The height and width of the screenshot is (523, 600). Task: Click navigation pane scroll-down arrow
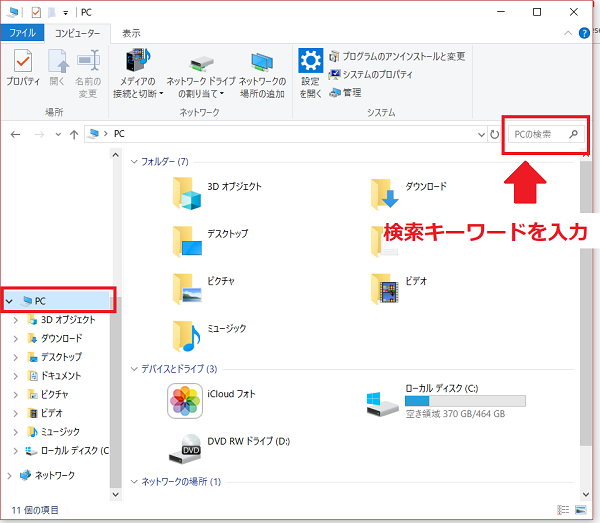[x=116, y=494]
